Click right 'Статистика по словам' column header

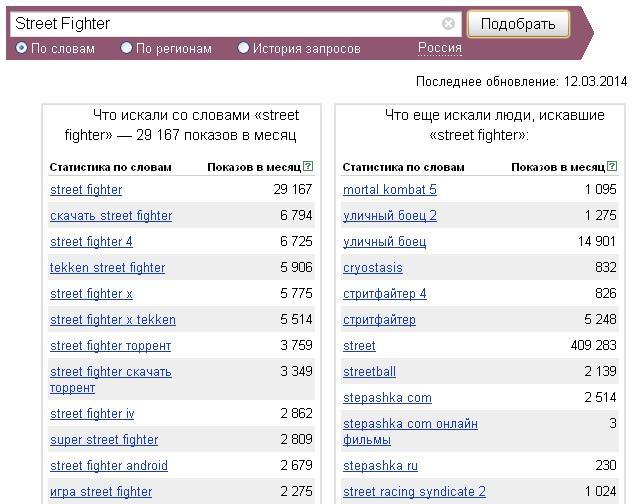coord(403,167)
